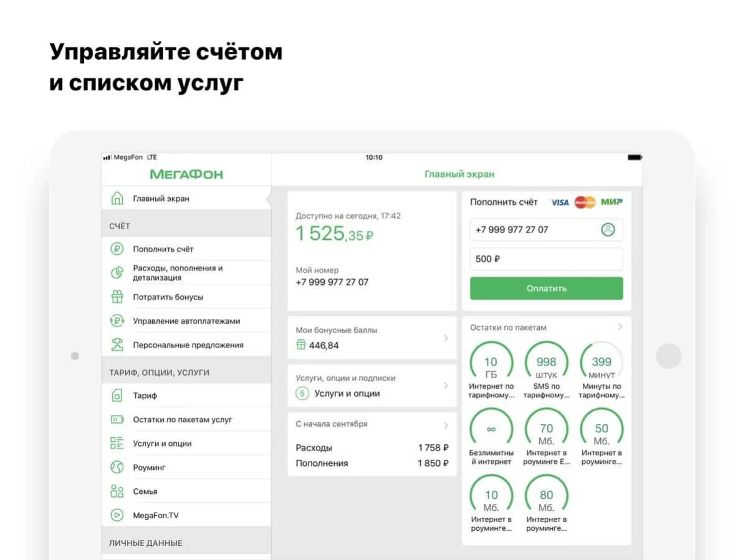Viewport: 748px width, 560px height.
Task: Tap the MegaFon logo at top
Action: (186, 174)
